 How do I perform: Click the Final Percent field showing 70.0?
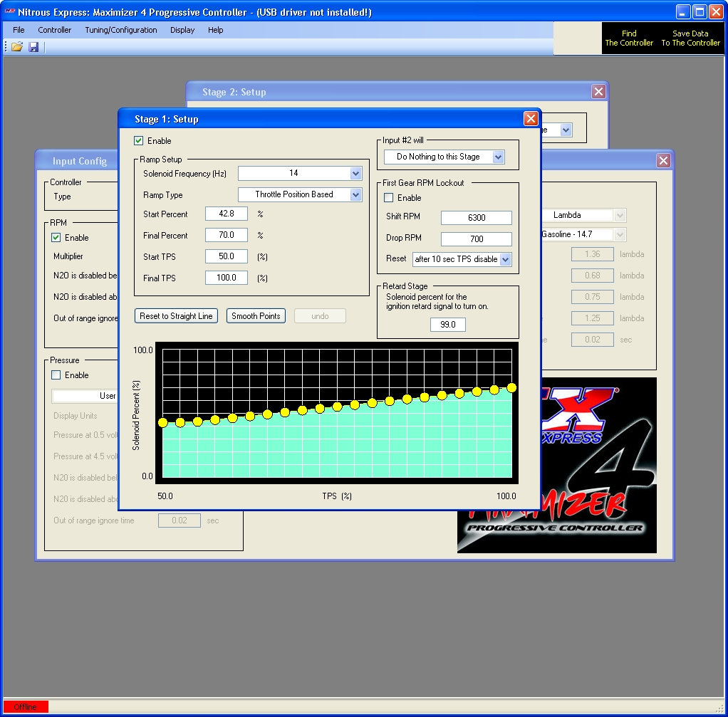pos(227,235)
